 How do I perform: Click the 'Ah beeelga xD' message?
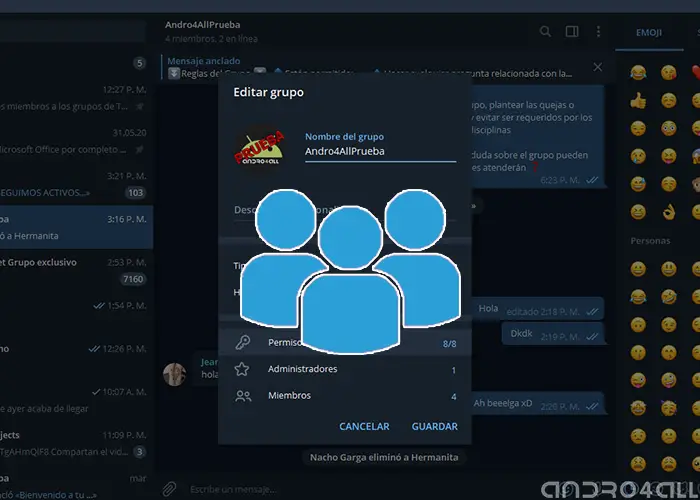tap(537, 403)
